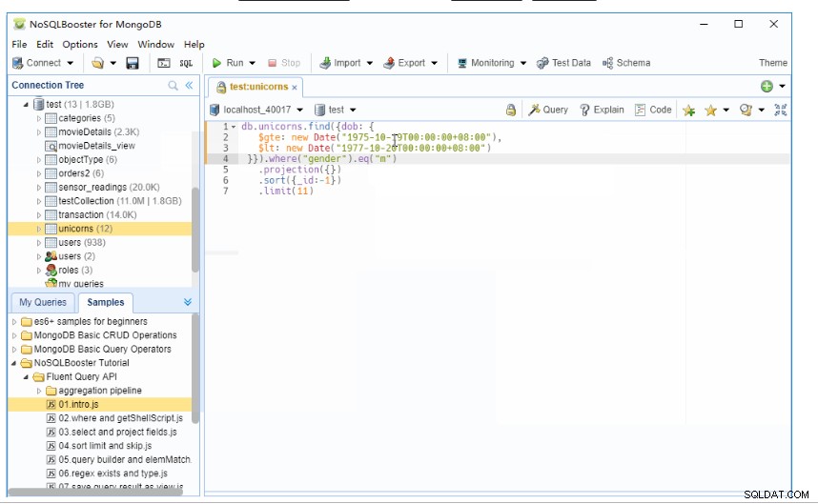Screen dimensions: 818x504
Task: Open the Connect dropdown arrow
Action: (x=70, y=63)
